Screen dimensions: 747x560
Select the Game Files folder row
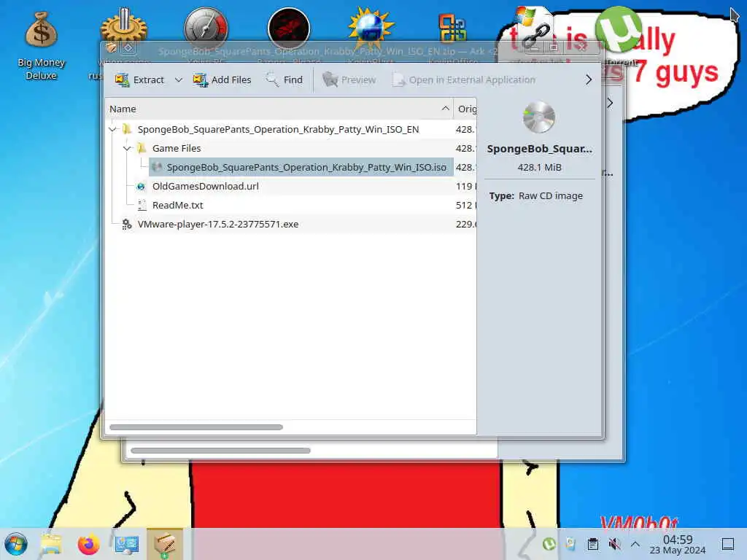coord(290,148)
